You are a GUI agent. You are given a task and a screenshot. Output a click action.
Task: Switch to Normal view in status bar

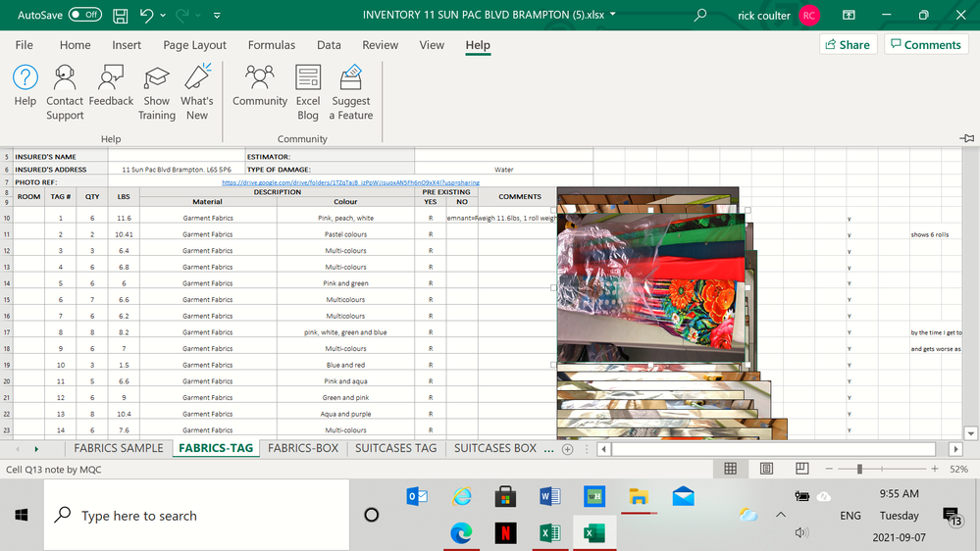pos(730,469)
